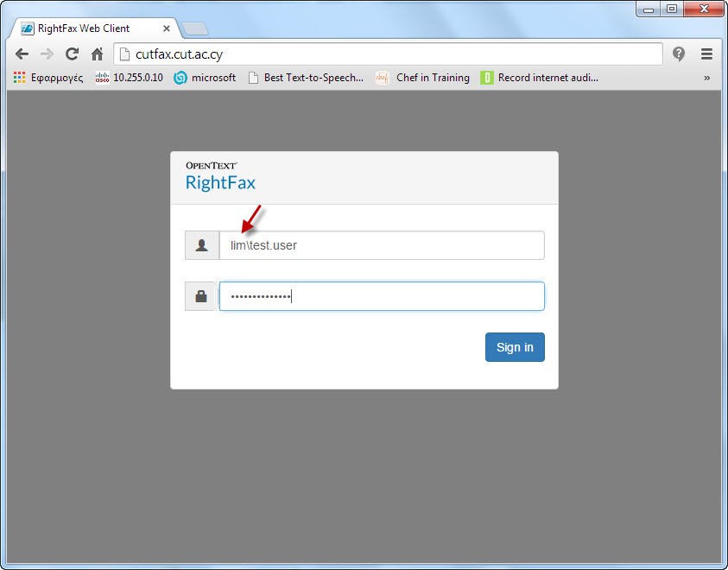This screenshot has width=728, height=570.
Task: Click the browser forward arrow
Action: tap(47, 54)
